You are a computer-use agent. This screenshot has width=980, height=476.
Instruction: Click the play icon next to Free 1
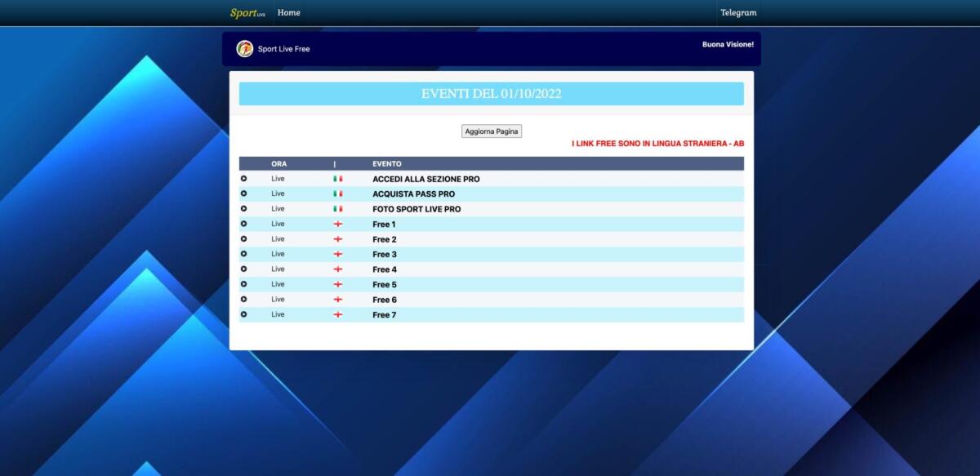(243, 224)
